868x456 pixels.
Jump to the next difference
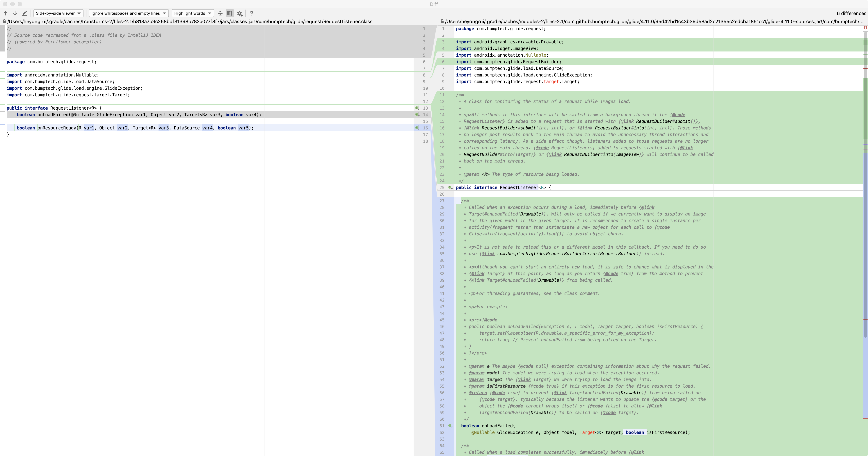[x=15, y=13]
